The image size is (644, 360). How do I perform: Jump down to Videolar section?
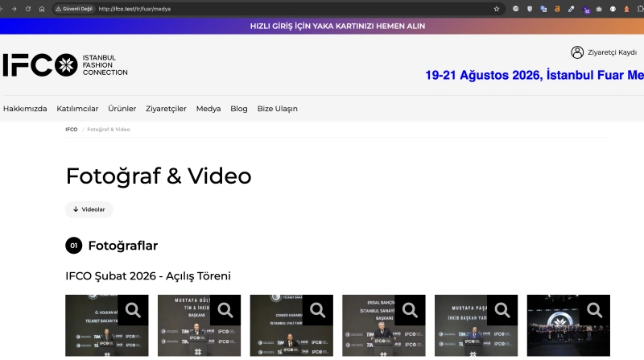pyautogui.click(x=89, y=209)
